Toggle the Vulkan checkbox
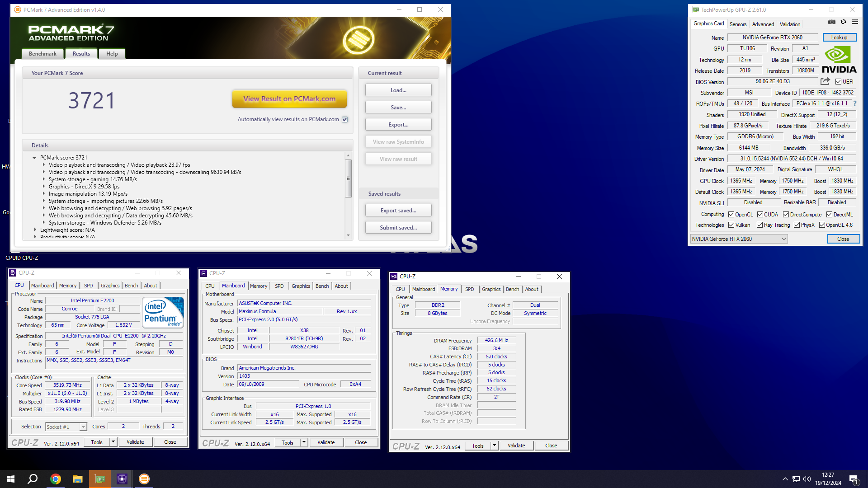Image resolution: width=868 pixels, height=488 pixels. (731, 225)
